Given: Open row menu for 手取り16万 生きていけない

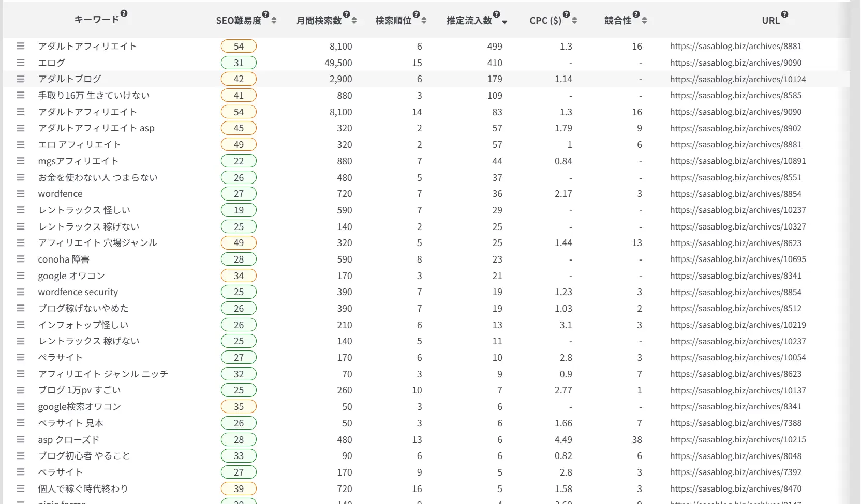Looking at the screenshot, I should click(20, 95).
